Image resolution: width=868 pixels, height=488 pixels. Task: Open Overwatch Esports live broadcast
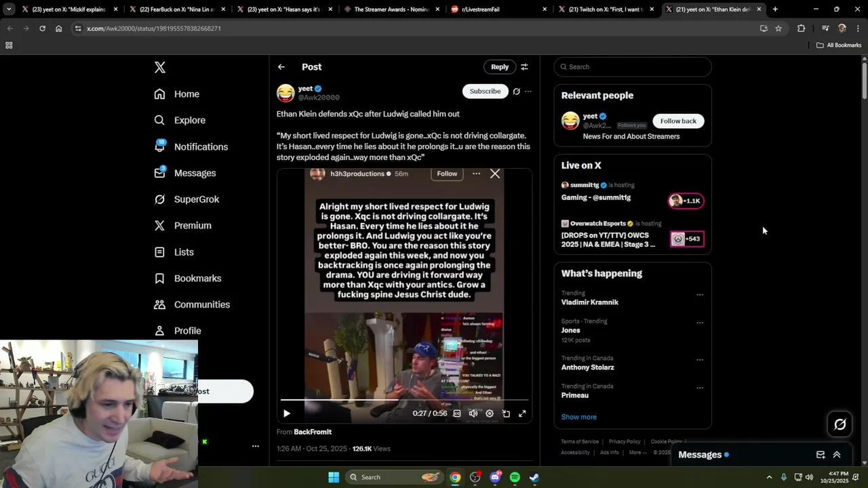(633, 235)
